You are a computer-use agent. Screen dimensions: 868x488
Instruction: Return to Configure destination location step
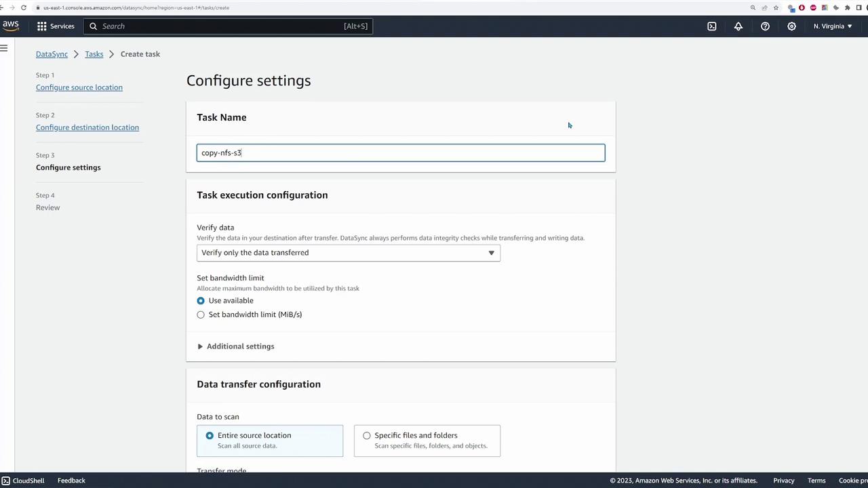tap(87, 127)
